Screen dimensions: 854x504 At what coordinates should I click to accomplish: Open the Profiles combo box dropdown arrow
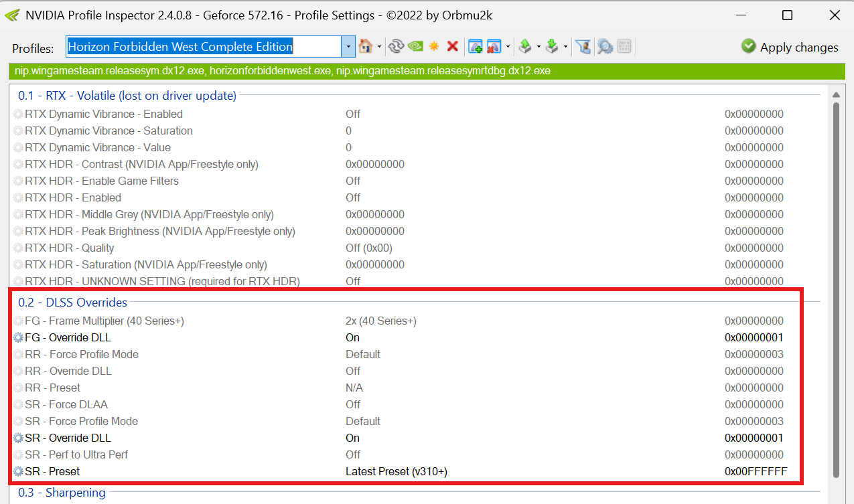pyautogui.click(x=348, y=47)
